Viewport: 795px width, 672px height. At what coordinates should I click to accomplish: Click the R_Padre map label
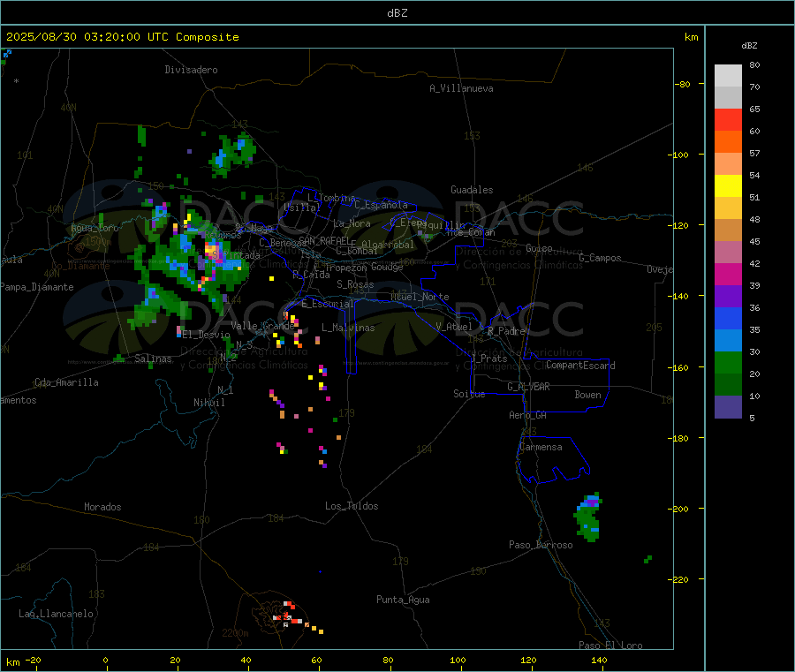pos(506,331)
